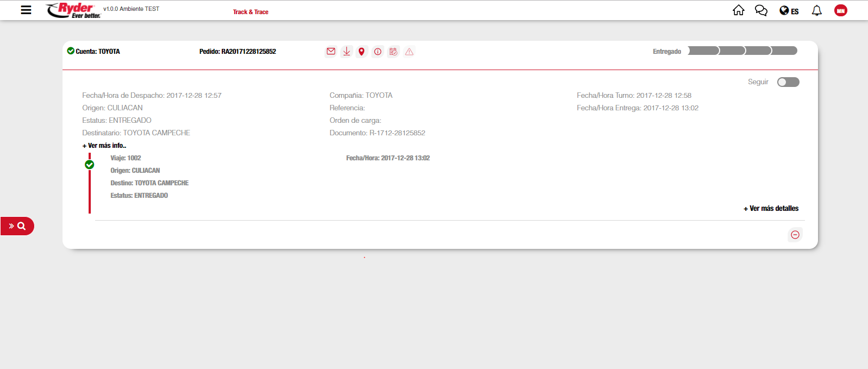Click green checkmark beside Cuenta: TOYOTA
868x369 pixels.
coord(71,51)
